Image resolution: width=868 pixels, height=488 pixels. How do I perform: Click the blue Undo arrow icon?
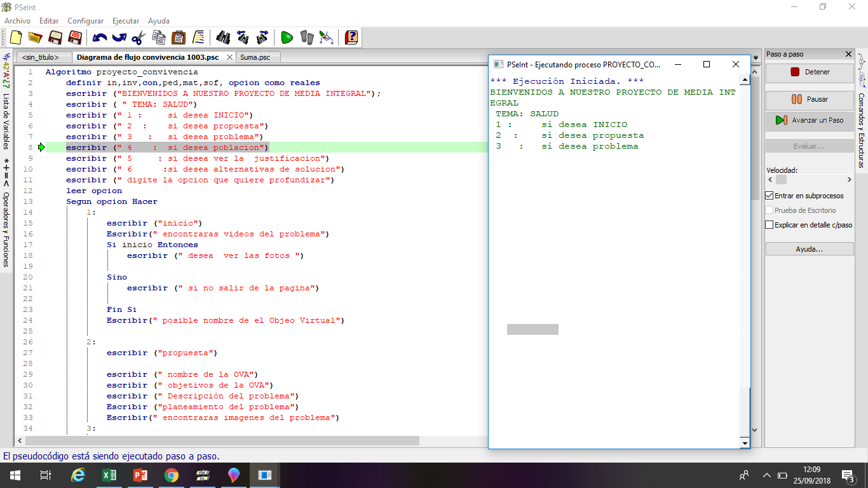tap(100, 37)
